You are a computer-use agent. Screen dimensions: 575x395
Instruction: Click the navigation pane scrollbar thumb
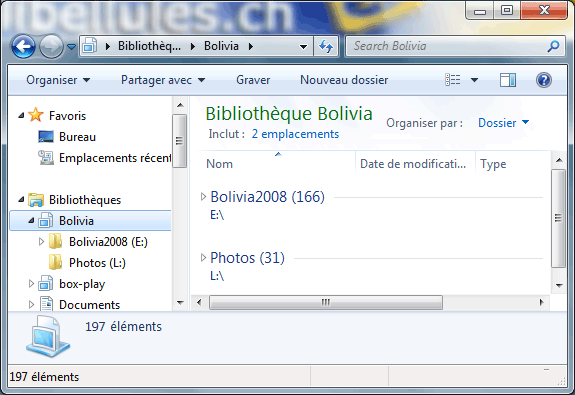tap(179, 141)
